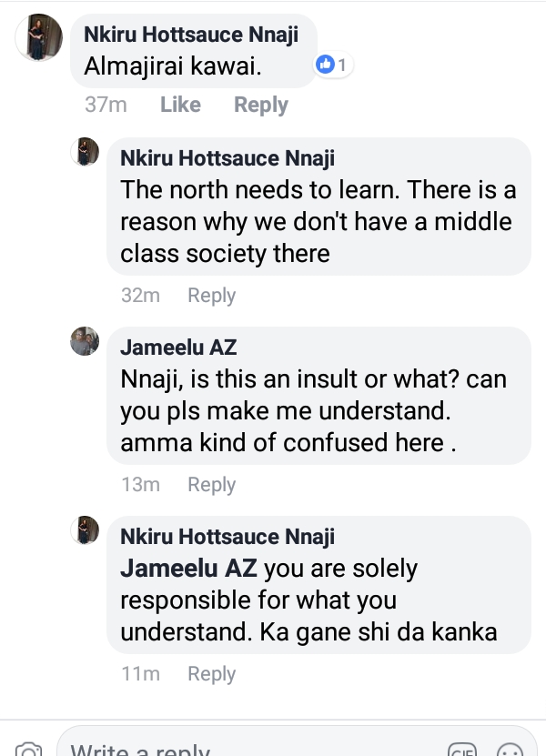Click Nkiru's name on 'The north needs' reply
The height and width of the screenshot is (756, 546).
tap(227, 158)
